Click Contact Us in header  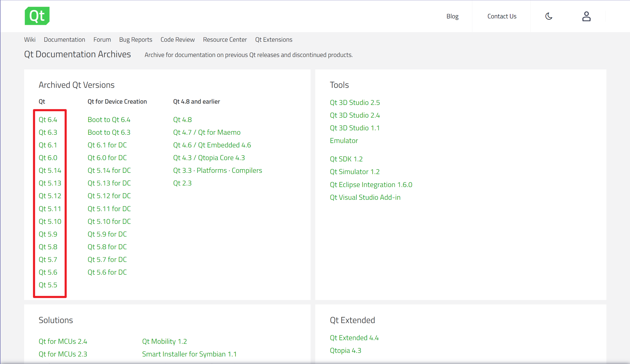click(x=502, y=16)
